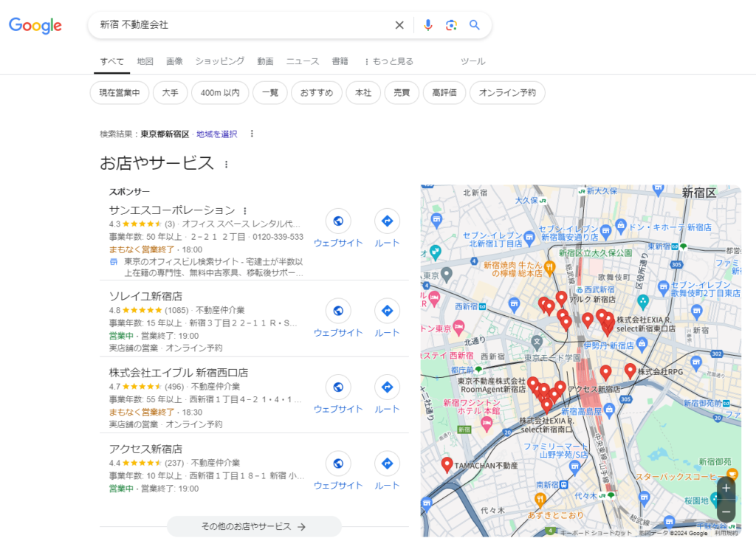The height and width of the screenshot is (541, 756).
Task: Switch to 書籍 tab
Action: point(340,61)
